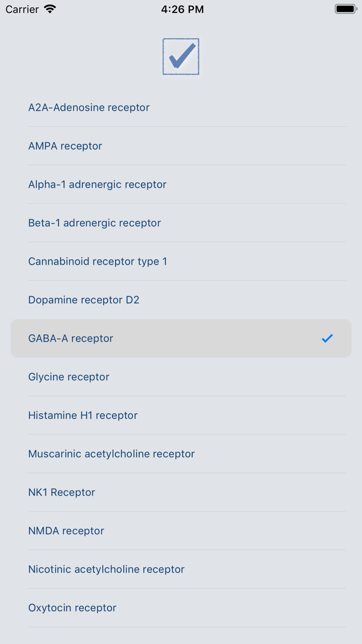The width and height of the screenshot is (362, 644).
Task: Tap the clock showing 4:26 PM
Action: click(x=182, y=8)
